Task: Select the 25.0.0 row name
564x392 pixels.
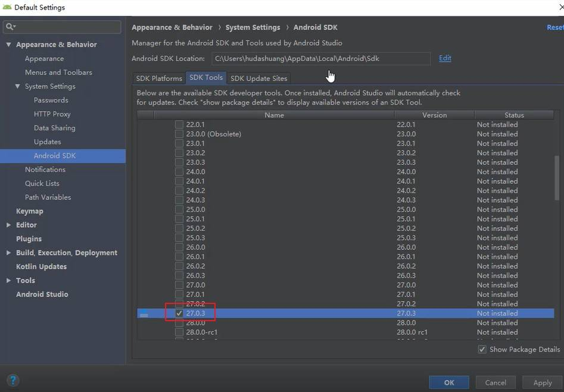Action: [195, 209]
